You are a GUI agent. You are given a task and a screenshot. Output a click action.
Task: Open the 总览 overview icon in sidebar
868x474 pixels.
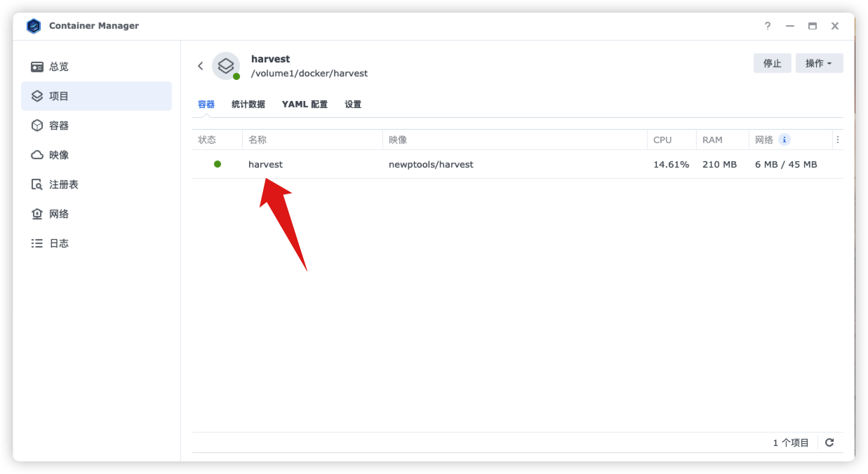click(37, 67)
